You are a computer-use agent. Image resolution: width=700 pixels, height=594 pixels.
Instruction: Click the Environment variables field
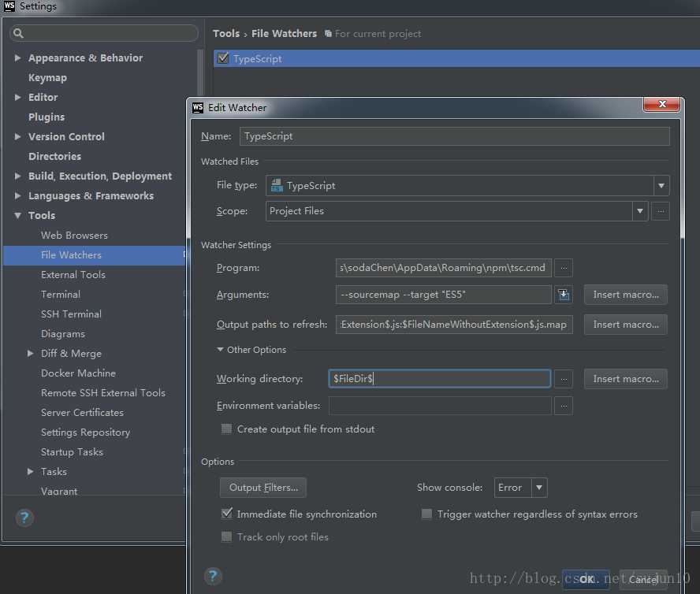coord(440,406)
